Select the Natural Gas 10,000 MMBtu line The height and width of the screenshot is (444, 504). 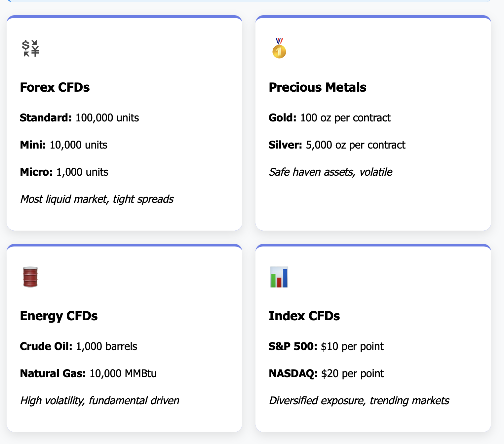coord(88,374)
